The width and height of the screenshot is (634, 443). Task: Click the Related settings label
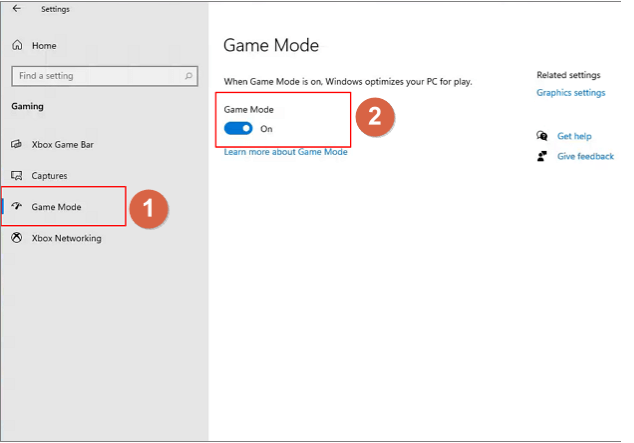pos(568,75)
